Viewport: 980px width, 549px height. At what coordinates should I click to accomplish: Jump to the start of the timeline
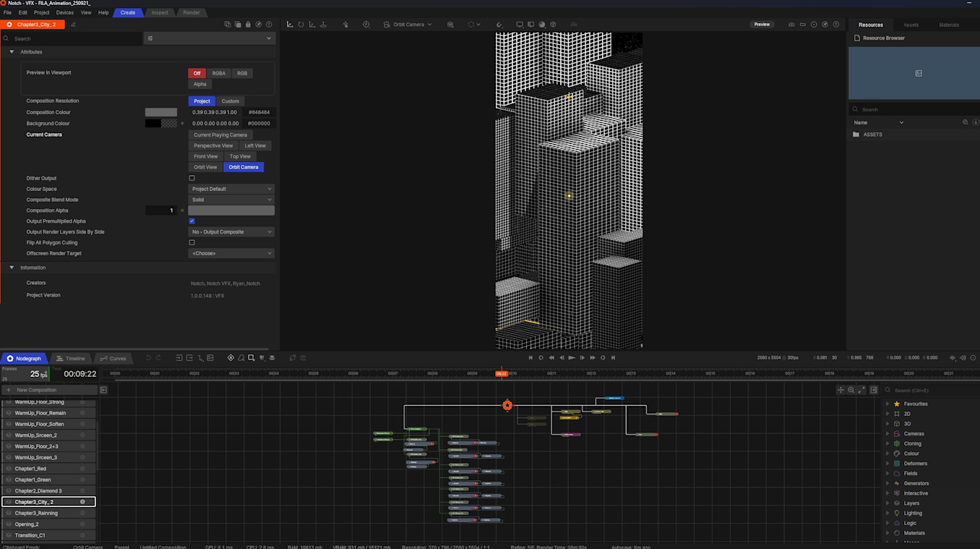coord(530,357)
